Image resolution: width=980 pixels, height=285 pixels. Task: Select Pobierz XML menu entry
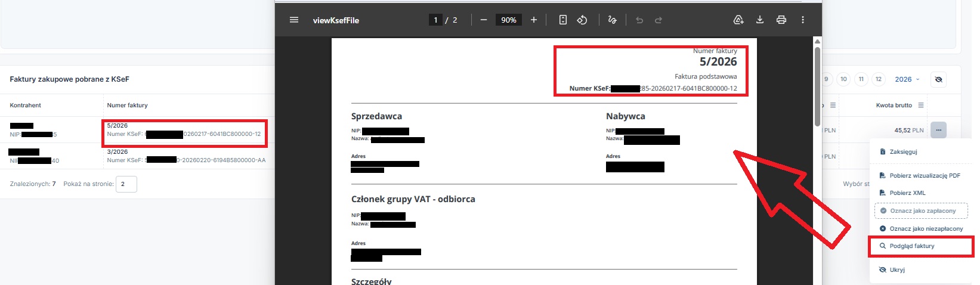[907, 193]
